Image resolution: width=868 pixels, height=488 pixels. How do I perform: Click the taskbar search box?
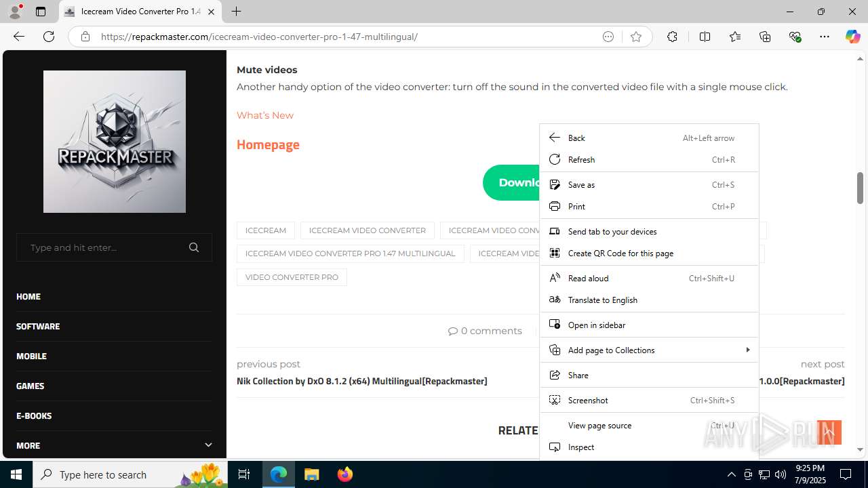coord(131,474)
